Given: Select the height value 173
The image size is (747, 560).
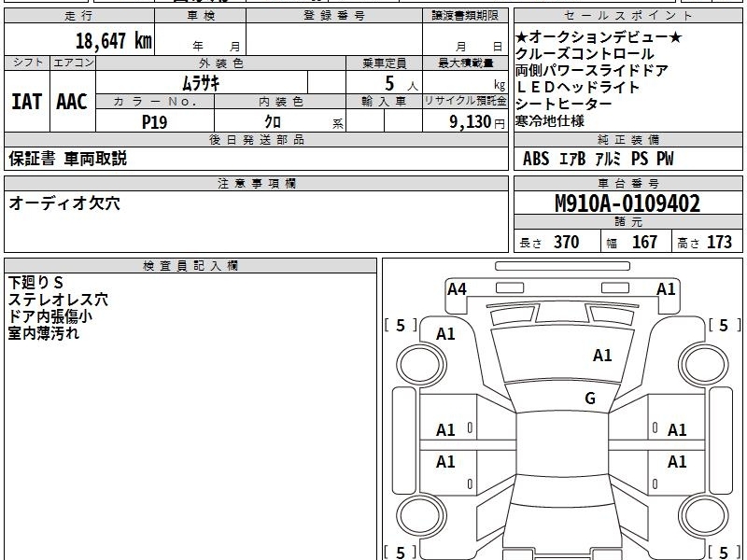Looking at the screenshot, I should pyautogui.click(x=719, y=243).
